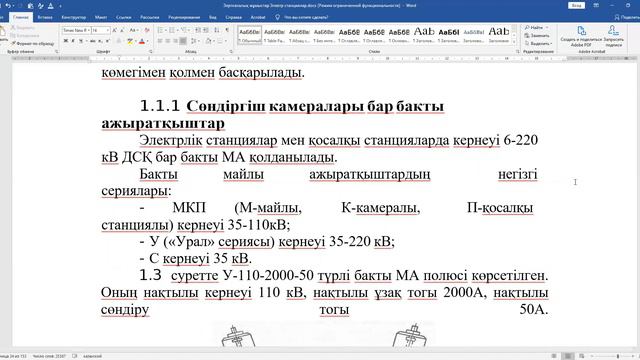Switch to Read Mode view
Viewport: 640px width, 360px height.
(x=554, y=356)
